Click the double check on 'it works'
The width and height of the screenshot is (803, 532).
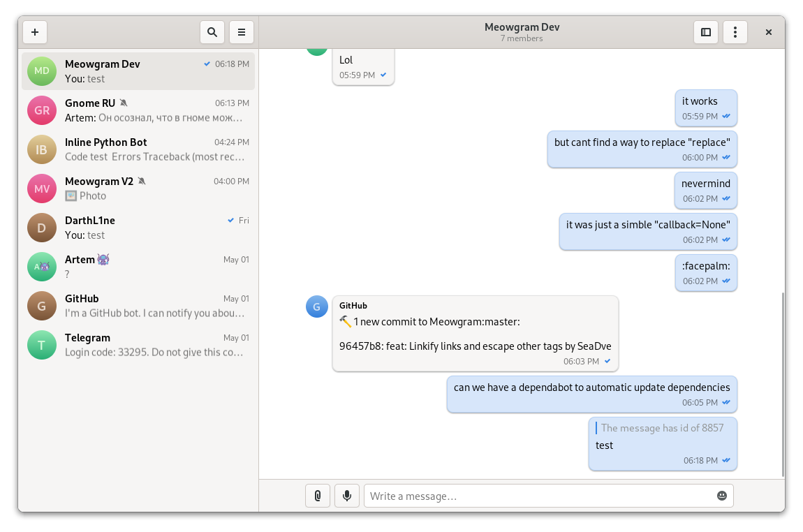pos(726,116)
